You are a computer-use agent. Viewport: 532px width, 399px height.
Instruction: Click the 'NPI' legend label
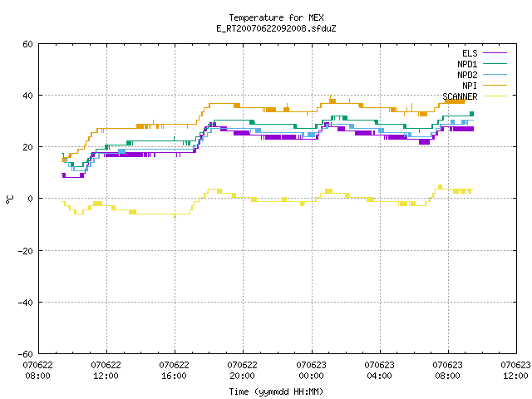pos(470,86)
